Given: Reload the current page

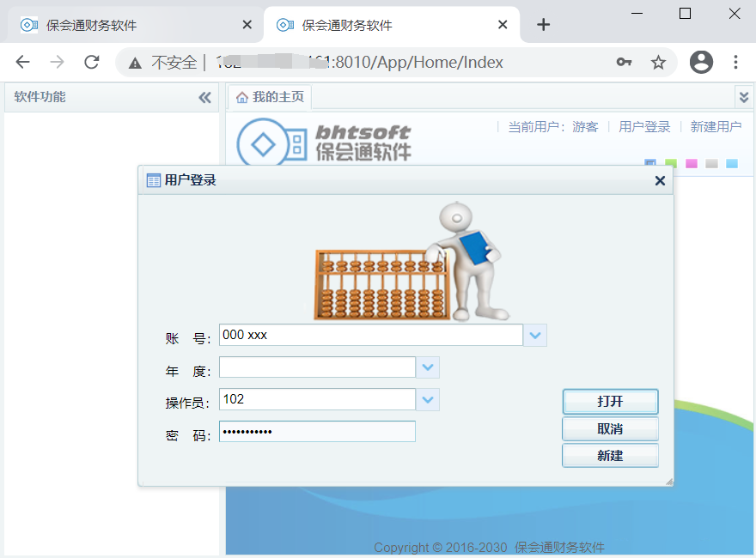Looking at the screenshot, I should (x=91, y=62).
